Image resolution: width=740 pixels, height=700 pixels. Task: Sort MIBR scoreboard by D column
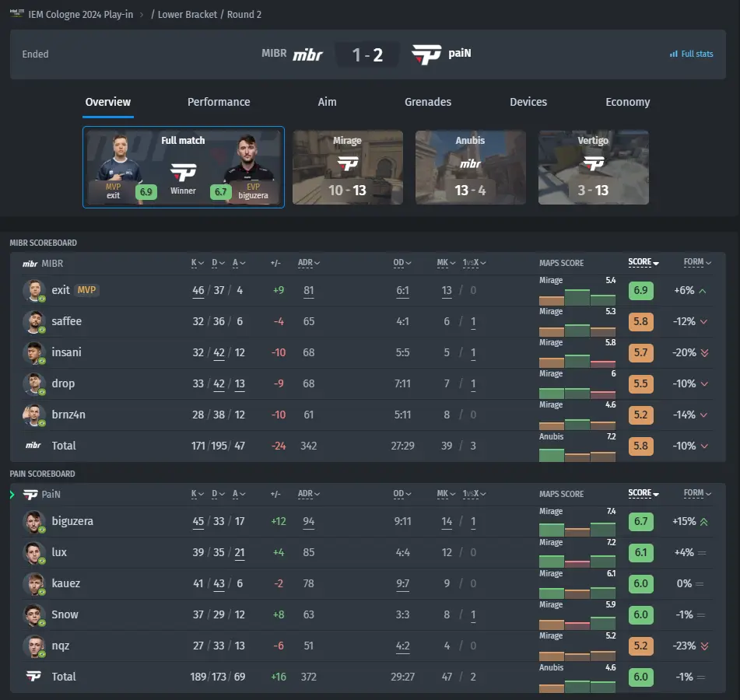(218, 263)
